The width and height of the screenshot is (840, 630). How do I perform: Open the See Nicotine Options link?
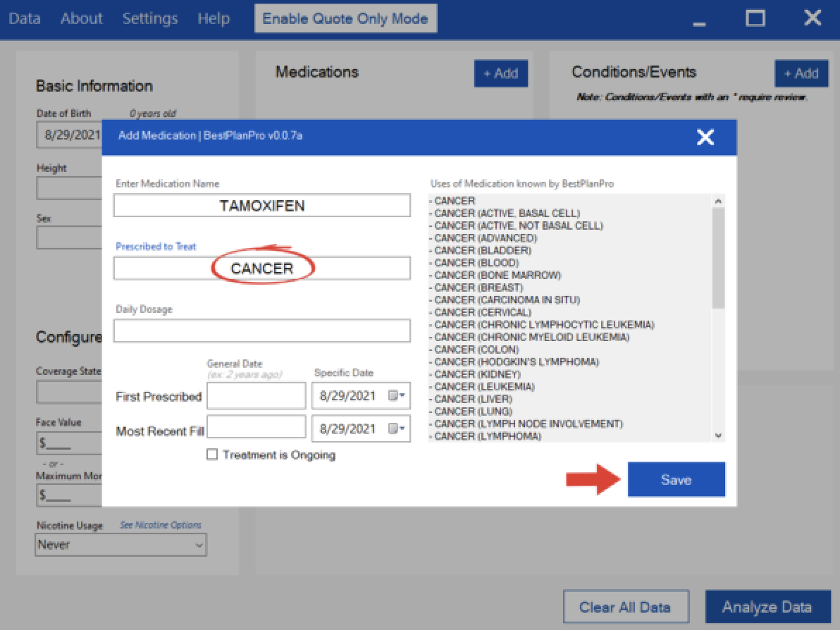pyautogui.click(x=161, y=525)
